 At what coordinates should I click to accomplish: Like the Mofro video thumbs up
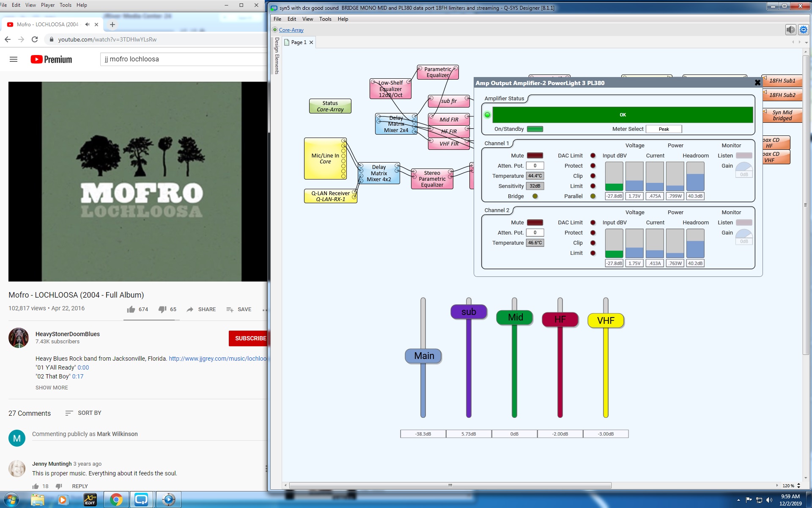(131, 309)
